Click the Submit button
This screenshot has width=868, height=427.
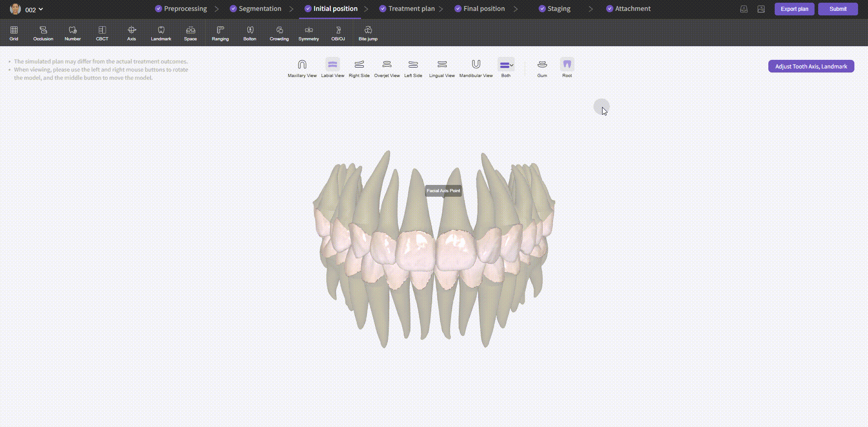(838, 9)
